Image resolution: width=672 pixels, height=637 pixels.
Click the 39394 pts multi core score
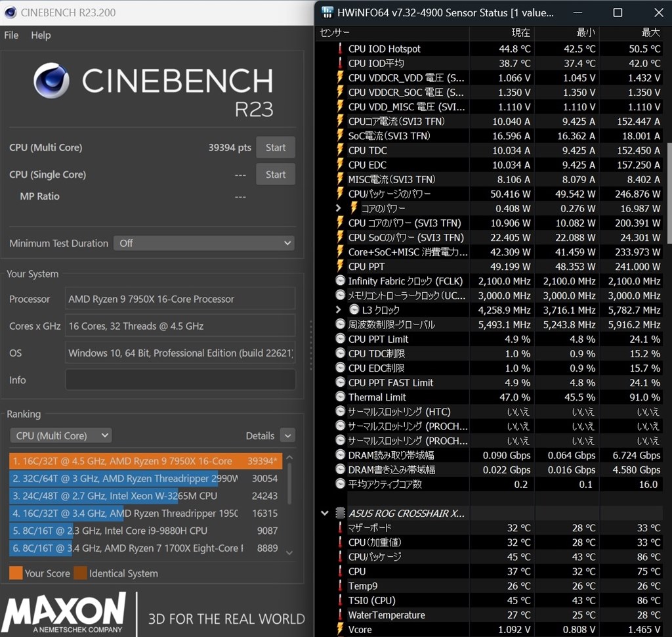point(230,148)
